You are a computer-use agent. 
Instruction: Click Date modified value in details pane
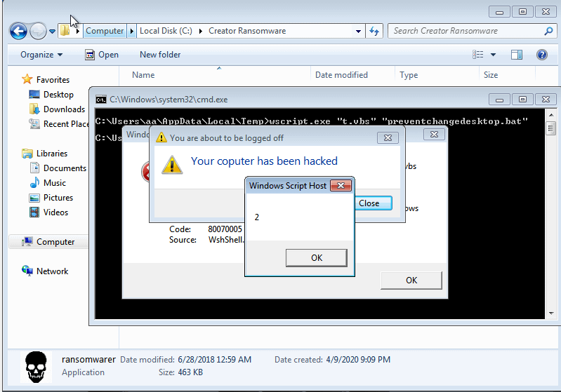pos(215,360)
